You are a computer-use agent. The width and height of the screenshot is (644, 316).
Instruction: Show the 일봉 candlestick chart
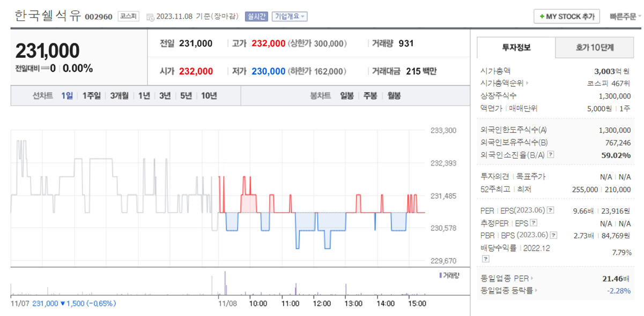[x=347, y=96]
